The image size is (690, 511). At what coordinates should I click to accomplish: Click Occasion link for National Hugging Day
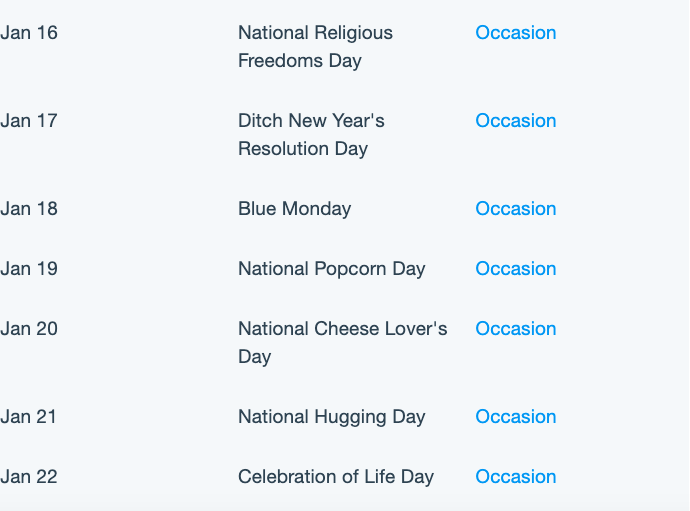click(x=516, y=416)
